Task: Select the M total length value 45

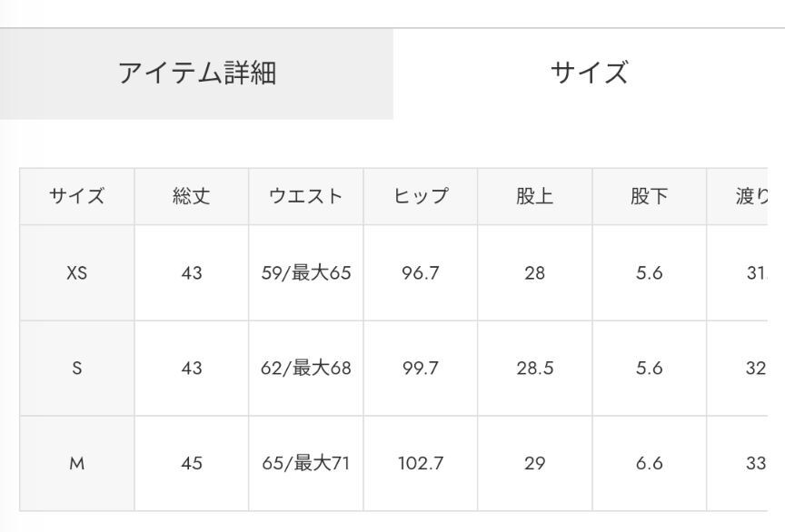Action: click(x=191, y=463)
